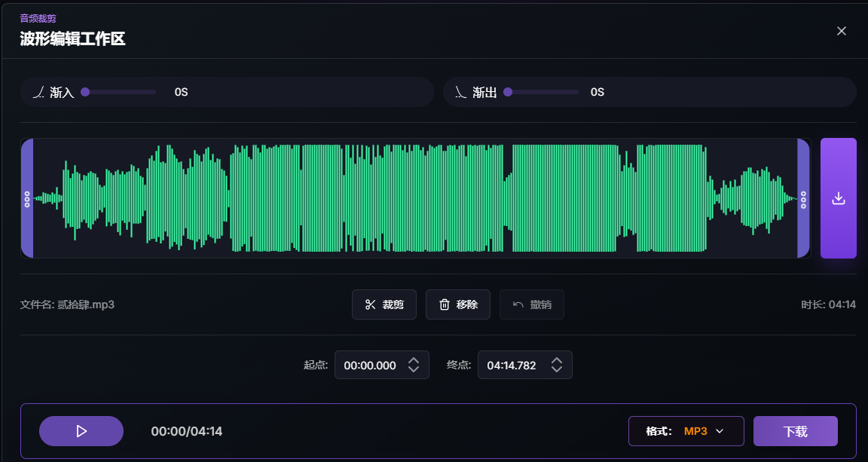
Task: Click the fade-out curve icon
Action: pos(461,92)
